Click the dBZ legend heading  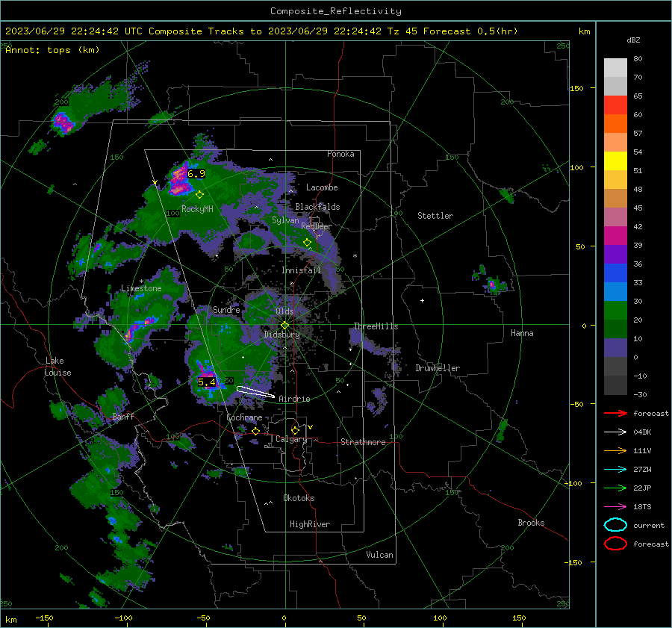(633, 40)
